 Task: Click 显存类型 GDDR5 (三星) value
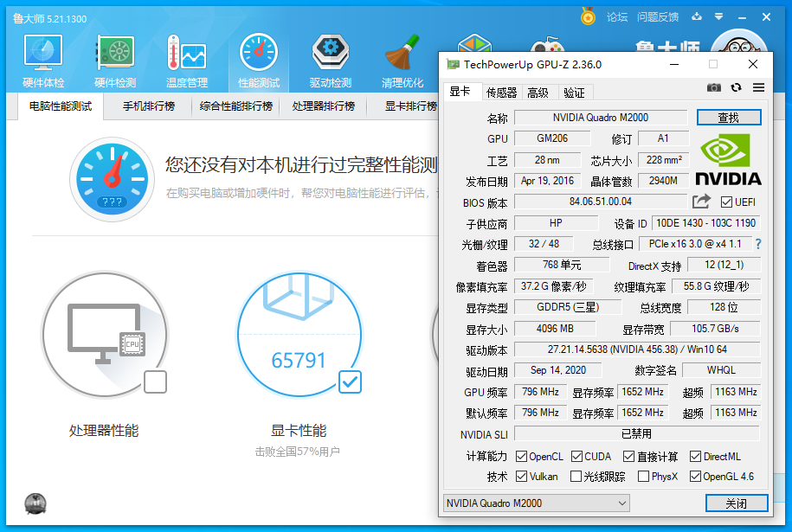point(568,307)
